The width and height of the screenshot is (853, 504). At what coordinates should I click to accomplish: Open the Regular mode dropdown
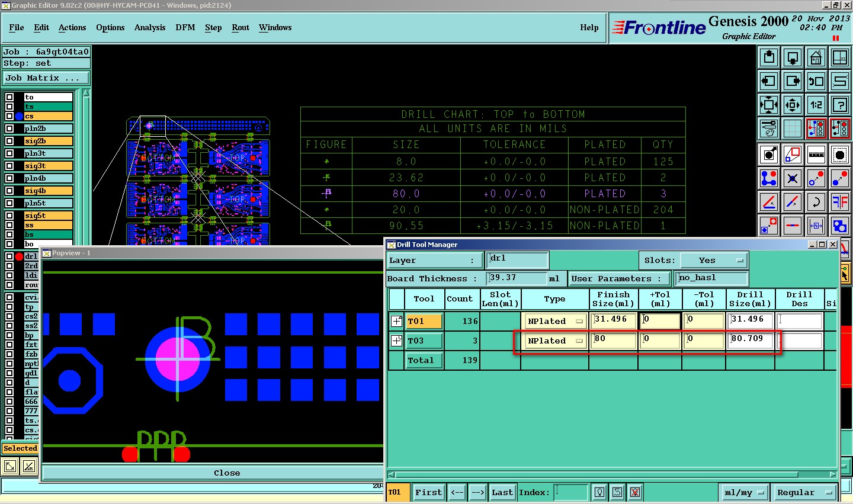[804, 492]
